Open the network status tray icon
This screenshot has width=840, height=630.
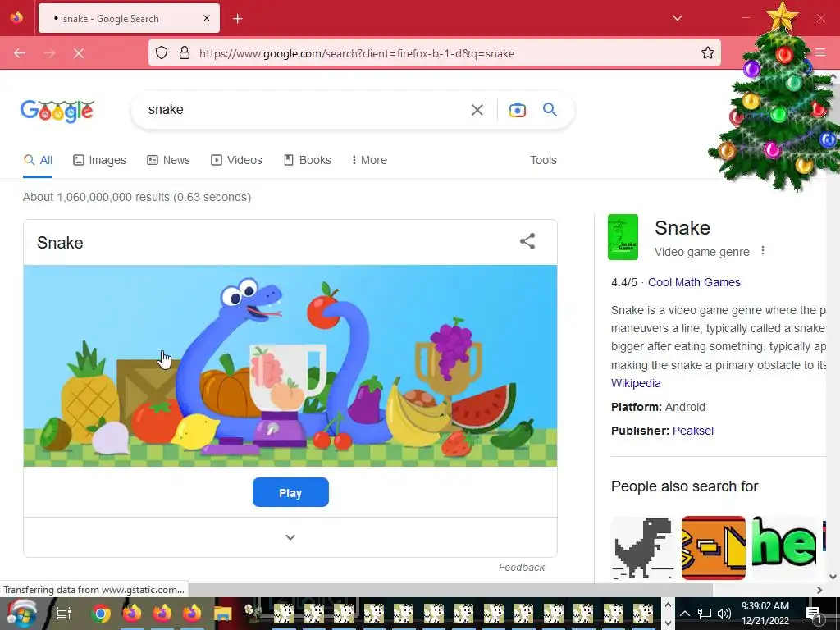pos(704,614)
